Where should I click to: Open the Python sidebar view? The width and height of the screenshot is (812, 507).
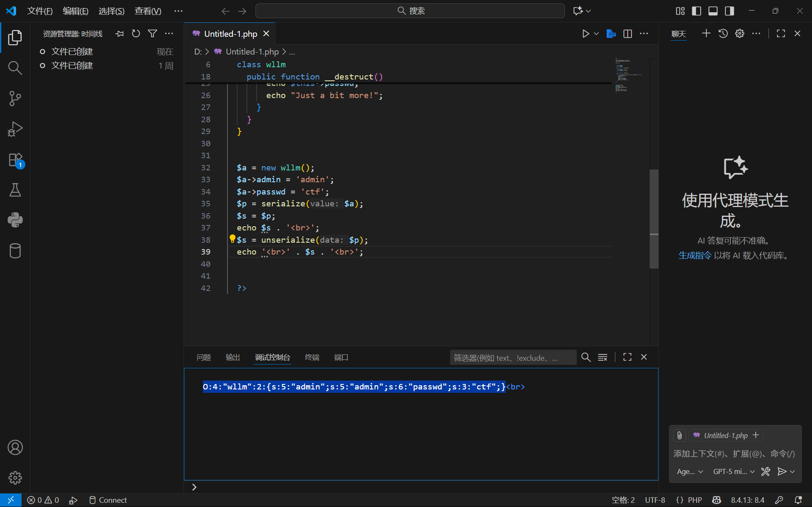tap(15, 220)
